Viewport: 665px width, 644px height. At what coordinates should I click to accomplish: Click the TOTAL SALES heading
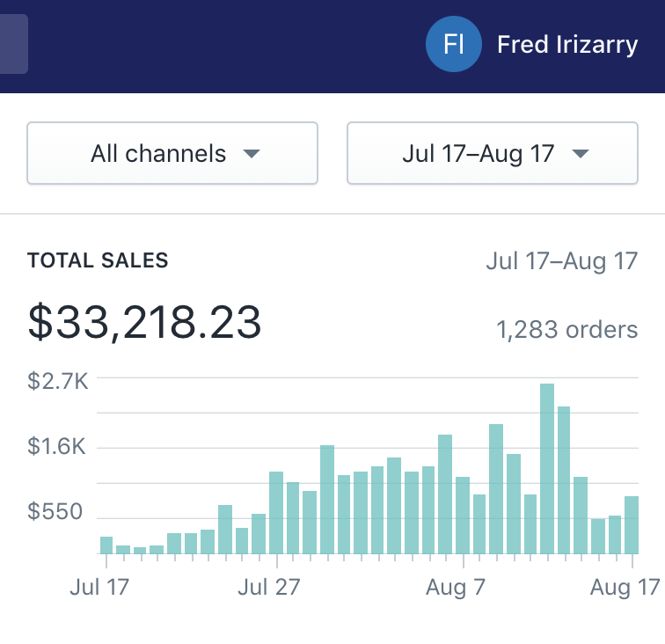point(98,260)
